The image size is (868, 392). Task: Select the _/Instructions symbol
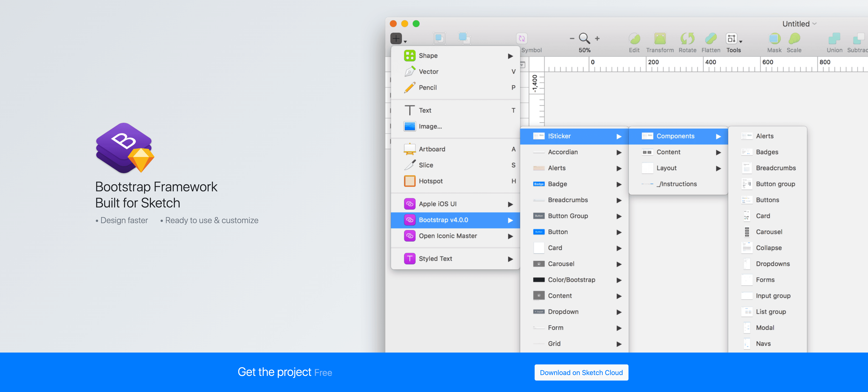pyautogui.click(x=678, y=184)
